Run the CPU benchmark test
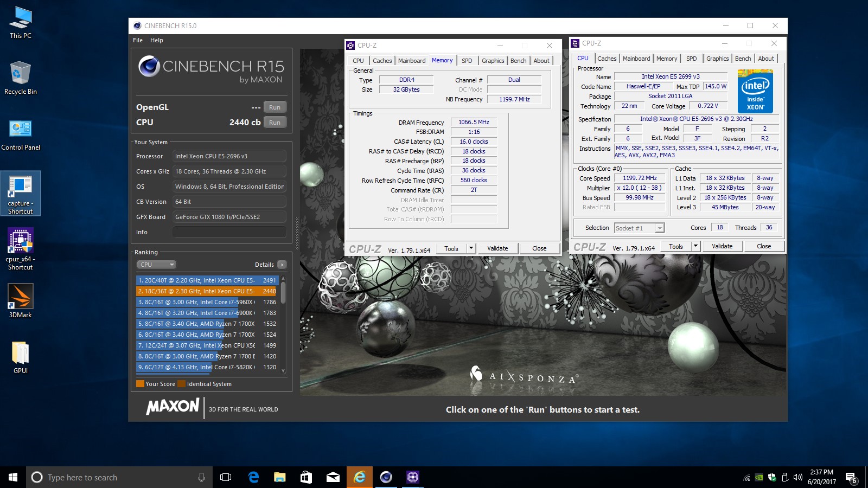The width and height of the screenshot is (868, 488). click(x=275, y=123)
